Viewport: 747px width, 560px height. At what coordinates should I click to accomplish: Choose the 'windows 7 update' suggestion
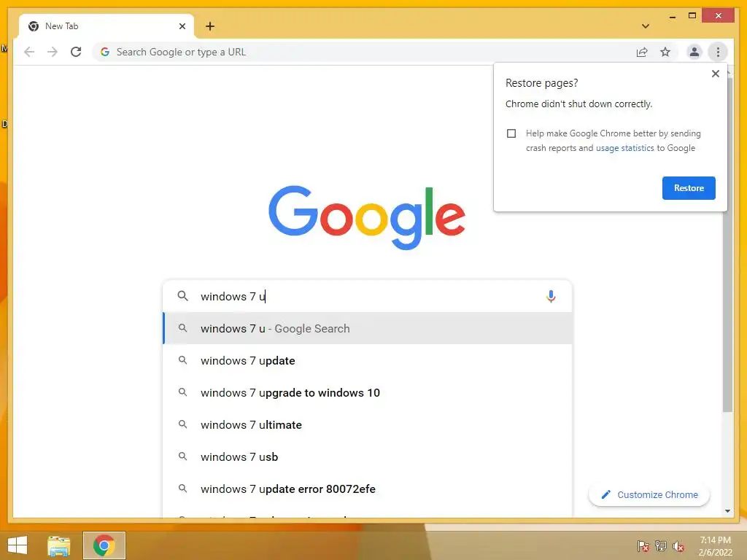tap(367, 360)
